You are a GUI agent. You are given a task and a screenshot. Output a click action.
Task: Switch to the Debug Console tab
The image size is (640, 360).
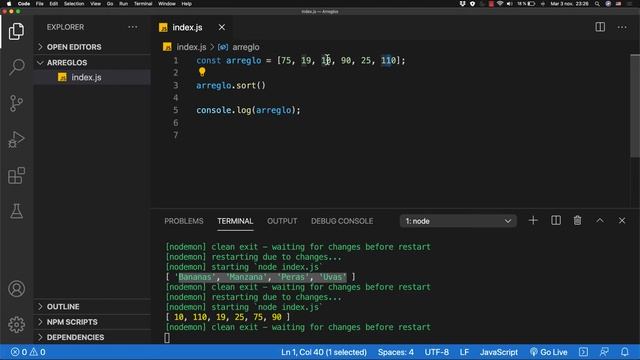[342, 221]
